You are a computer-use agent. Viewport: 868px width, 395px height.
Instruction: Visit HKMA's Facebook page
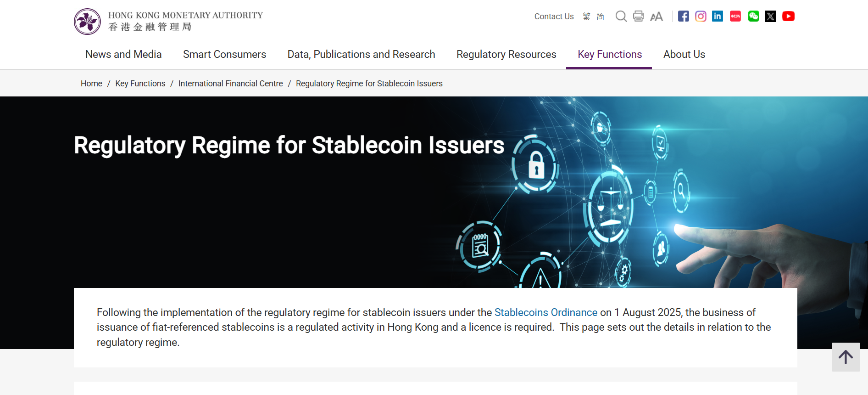click(x=683, y=16)
